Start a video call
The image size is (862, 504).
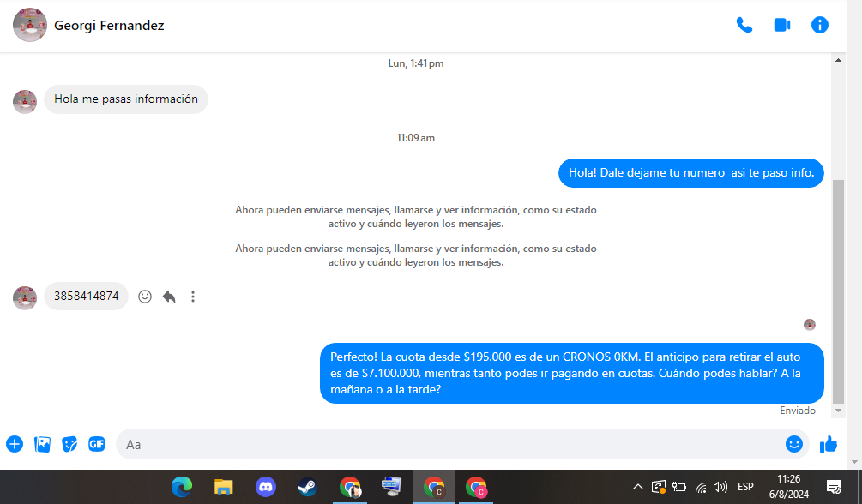click(781, 25)
